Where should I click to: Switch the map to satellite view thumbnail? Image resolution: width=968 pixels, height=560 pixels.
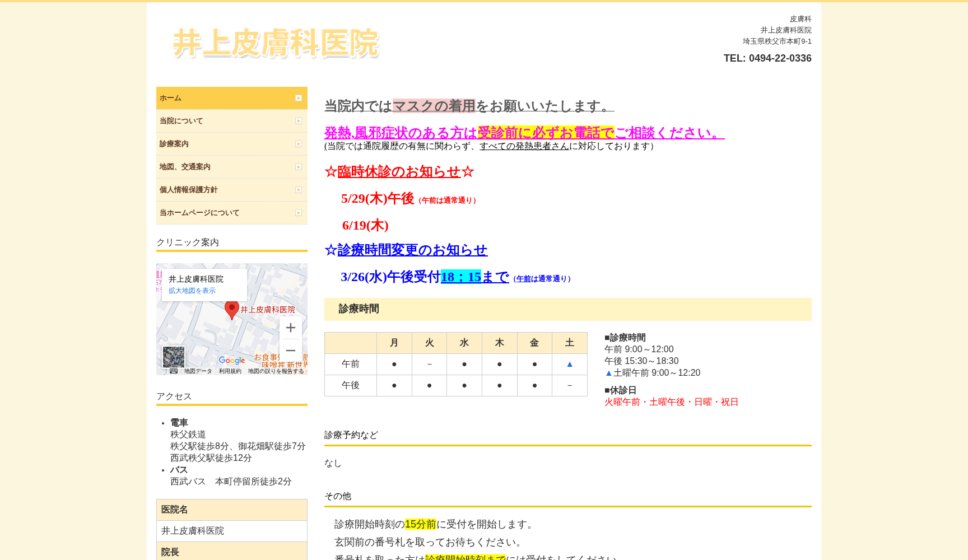(174, 356)
